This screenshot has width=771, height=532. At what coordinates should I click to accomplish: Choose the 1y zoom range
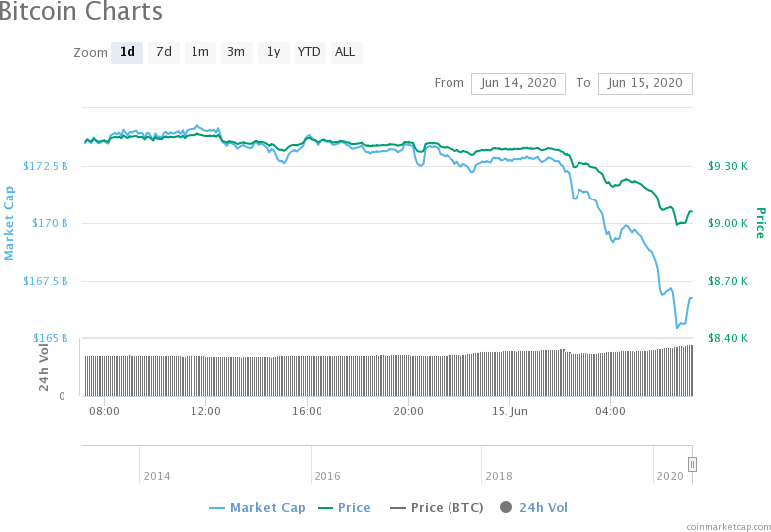coord(274,53)
